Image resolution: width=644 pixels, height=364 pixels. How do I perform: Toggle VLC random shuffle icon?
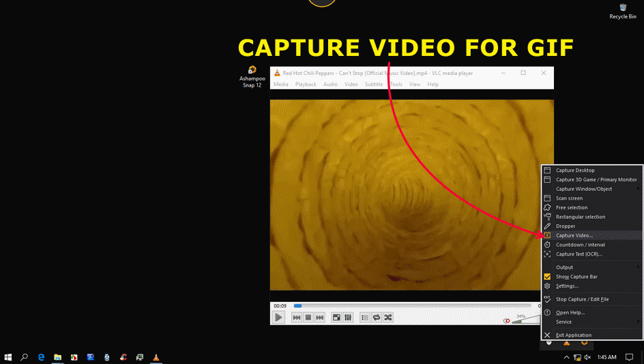(x=387, y=318)
